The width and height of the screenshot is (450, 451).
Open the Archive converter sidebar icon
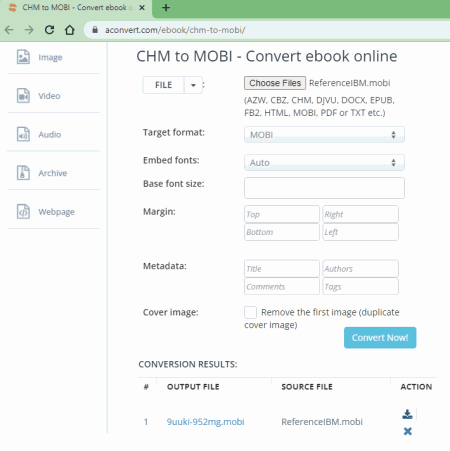tap(23, 173)
